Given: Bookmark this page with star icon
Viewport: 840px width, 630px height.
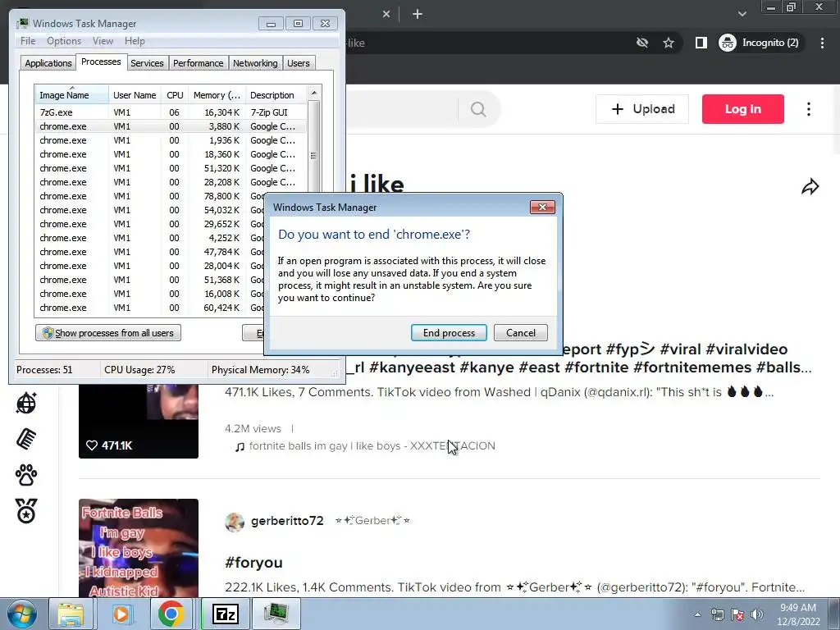Looking at the screenshot, I should tap(668, 43).
